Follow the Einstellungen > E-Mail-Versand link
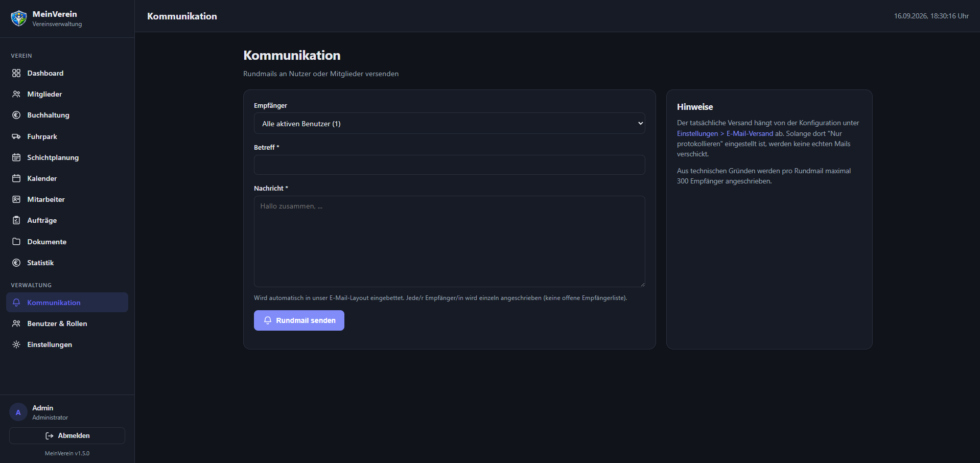This screenshot has width=980, height=463. tap(725, 133)
